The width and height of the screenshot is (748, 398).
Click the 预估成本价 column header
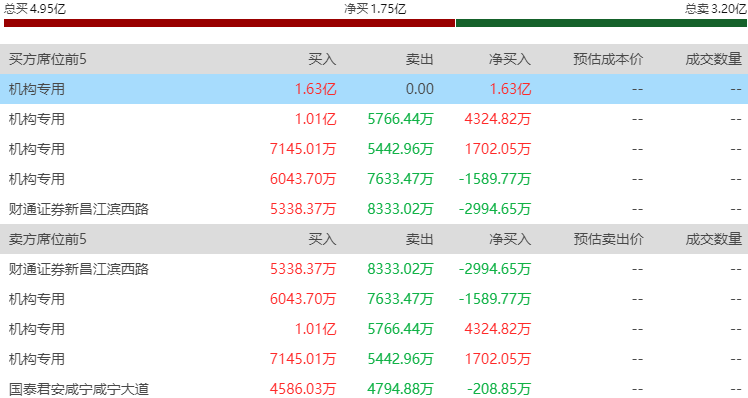point(608,59)
